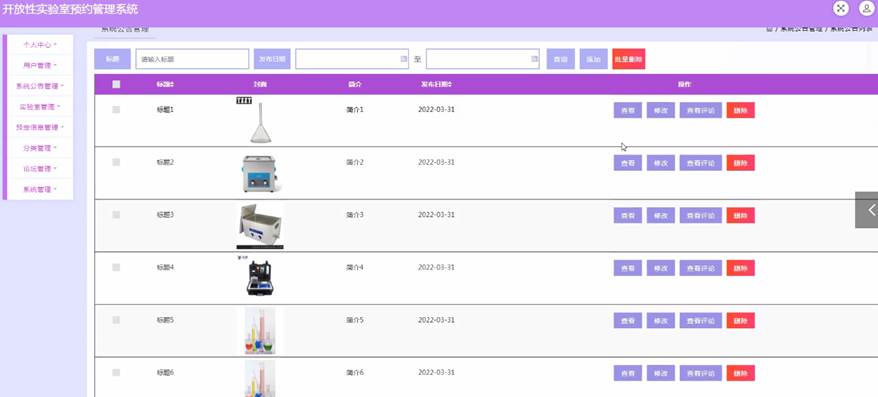Click 查看 button for row 标题5
878x397 pixels.
click(628, 321)
